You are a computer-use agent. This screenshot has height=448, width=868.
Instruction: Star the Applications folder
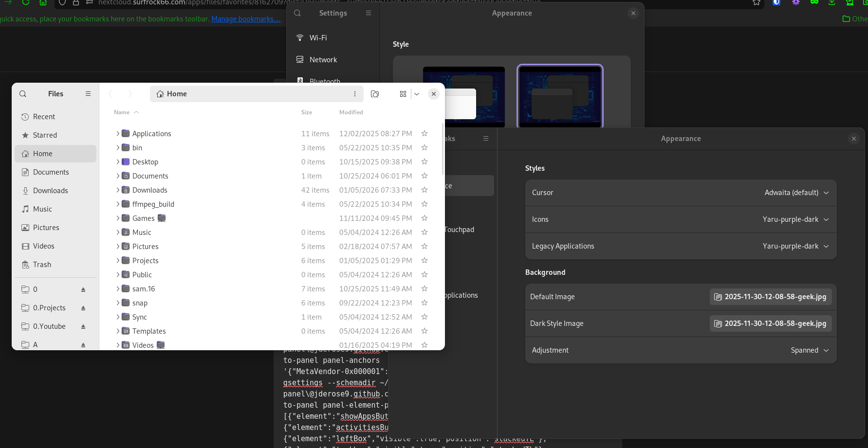(x=425, y=134)
